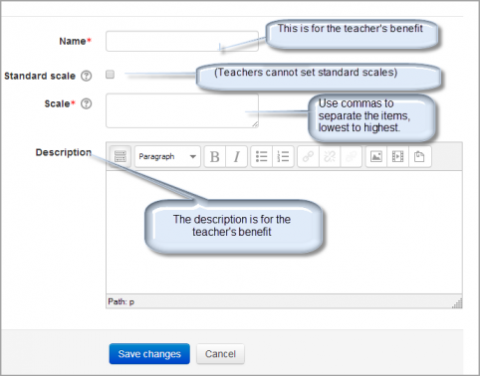Insert Moodle media into the description
This screenshot has height=376, width=480.
pos(398,156)
